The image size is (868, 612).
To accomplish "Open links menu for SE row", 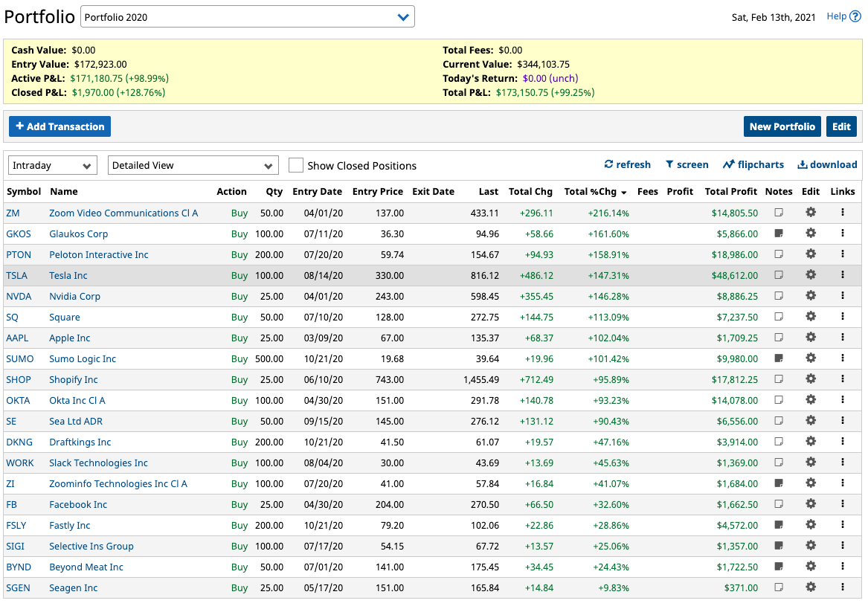I will pyautogui.click(x=843, y=421).
